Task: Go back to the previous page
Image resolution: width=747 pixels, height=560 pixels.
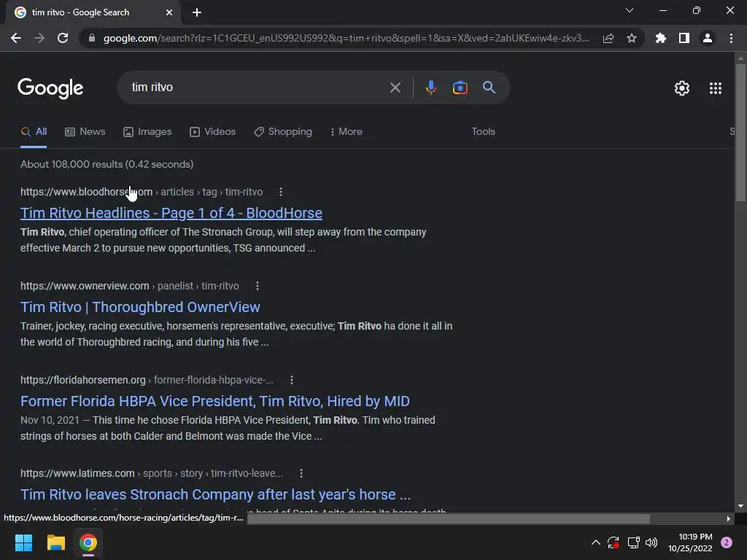Action: click(16, 38)
